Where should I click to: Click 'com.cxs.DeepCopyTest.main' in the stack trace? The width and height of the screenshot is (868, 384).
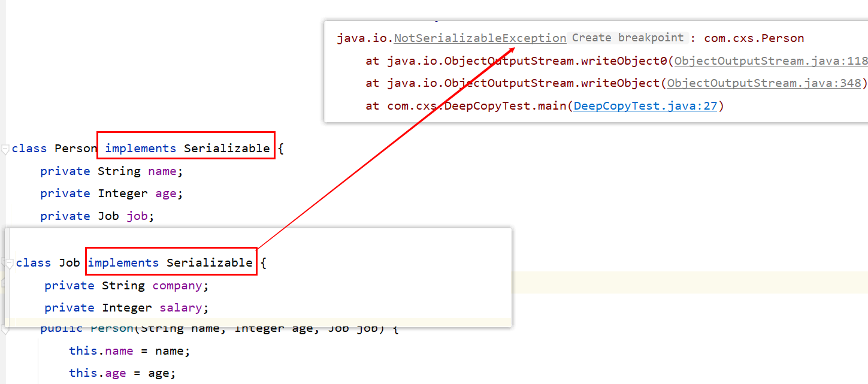(477, 106)
